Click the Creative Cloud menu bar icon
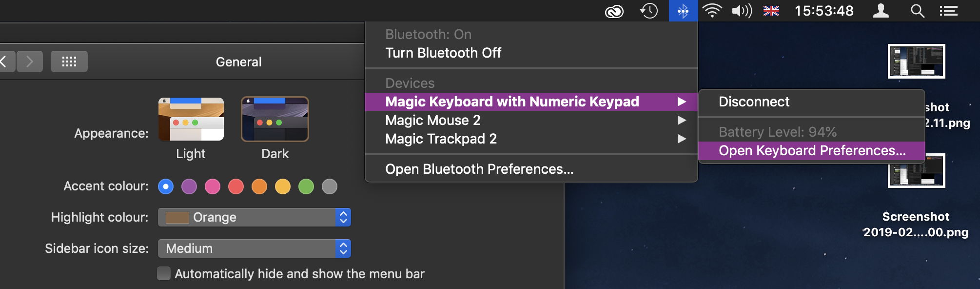This screenshot has height=289, width=980. click(614, 11)
